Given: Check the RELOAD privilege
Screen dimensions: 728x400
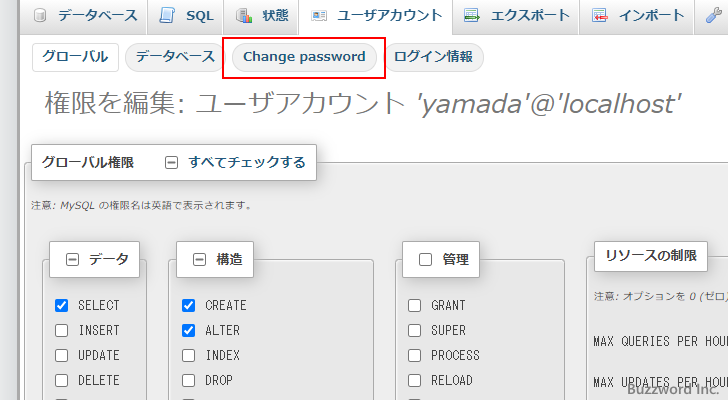Looking at the screenshot, I should coord(415,381).
